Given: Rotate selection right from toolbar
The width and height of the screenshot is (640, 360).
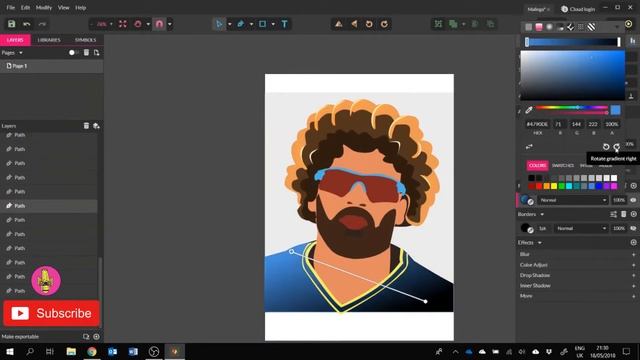Looking at the screenshot, I should point(384,24).
